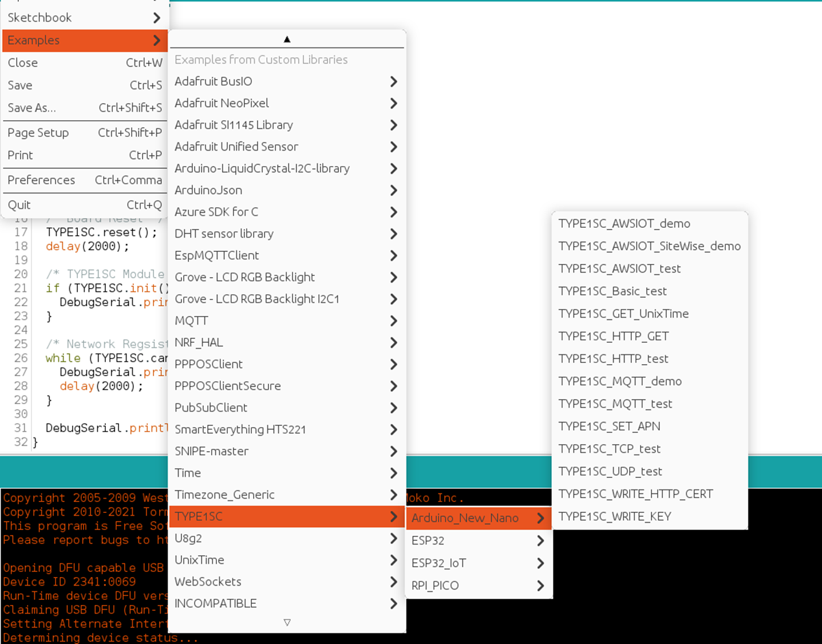
Task: Open INCOMPATIBLE examples submenu
Action: 287,604
